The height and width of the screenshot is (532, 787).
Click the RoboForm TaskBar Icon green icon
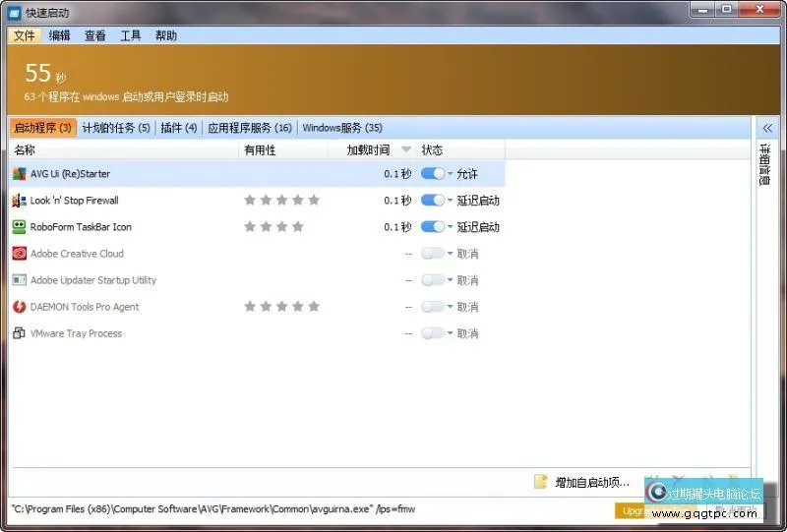(19, 227)
